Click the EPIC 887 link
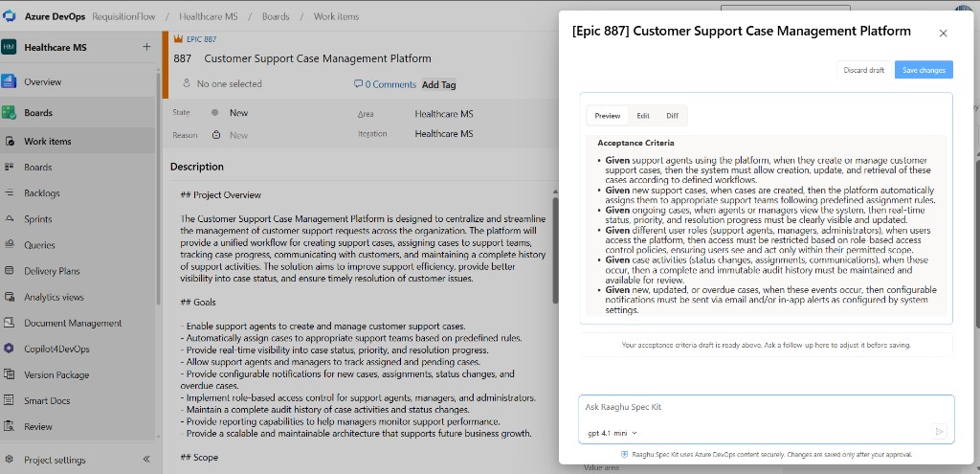The image size is (980, 474). click(201, 38)
